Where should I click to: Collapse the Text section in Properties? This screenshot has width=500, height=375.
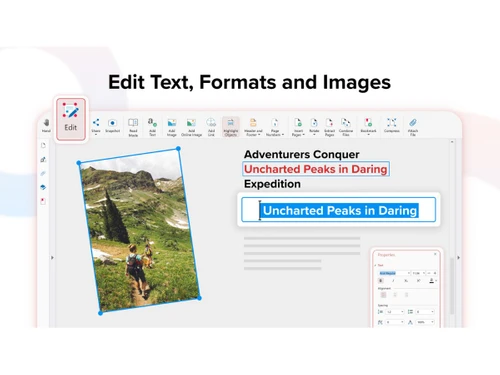pyautogui.click(x=375, y=265)
